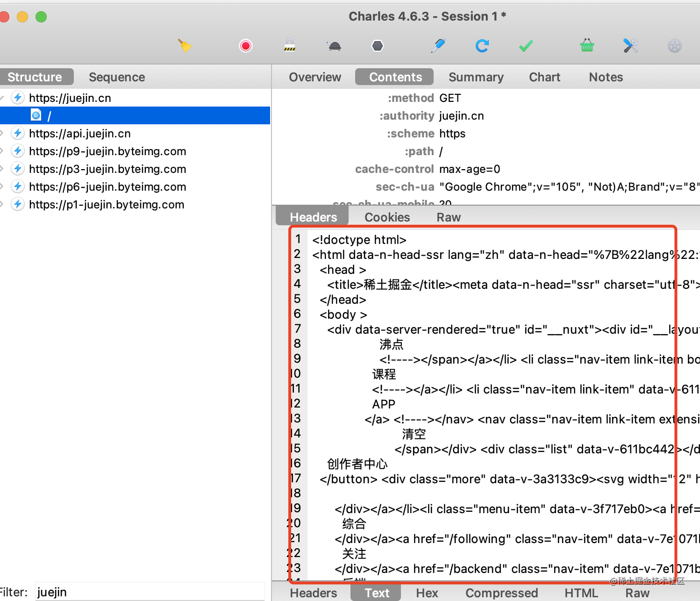
Task: Select the response Text tab
Action: click(377, 593)
